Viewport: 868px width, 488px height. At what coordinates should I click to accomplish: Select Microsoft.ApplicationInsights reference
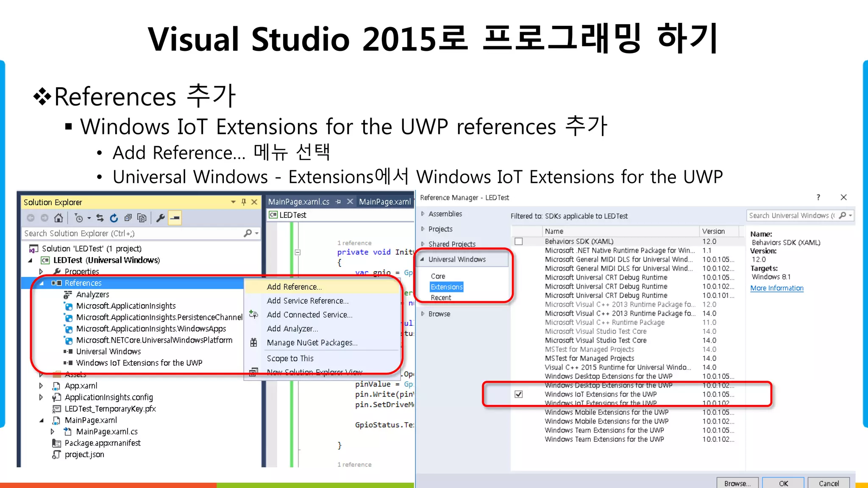(126, 306)
